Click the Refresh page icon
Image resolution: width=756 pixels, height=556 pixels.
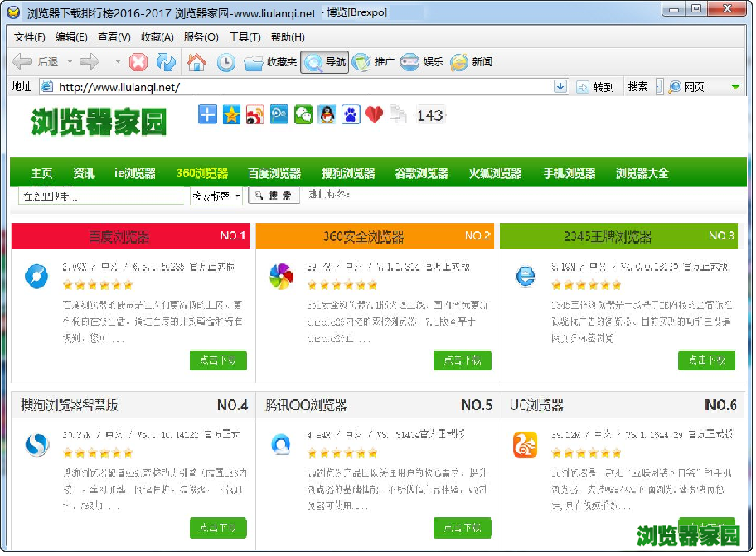tap(166, 62)
